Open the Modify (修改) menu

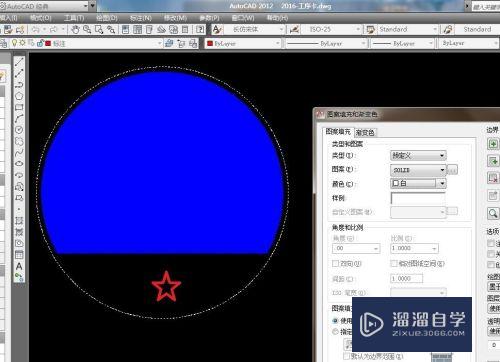175,18
